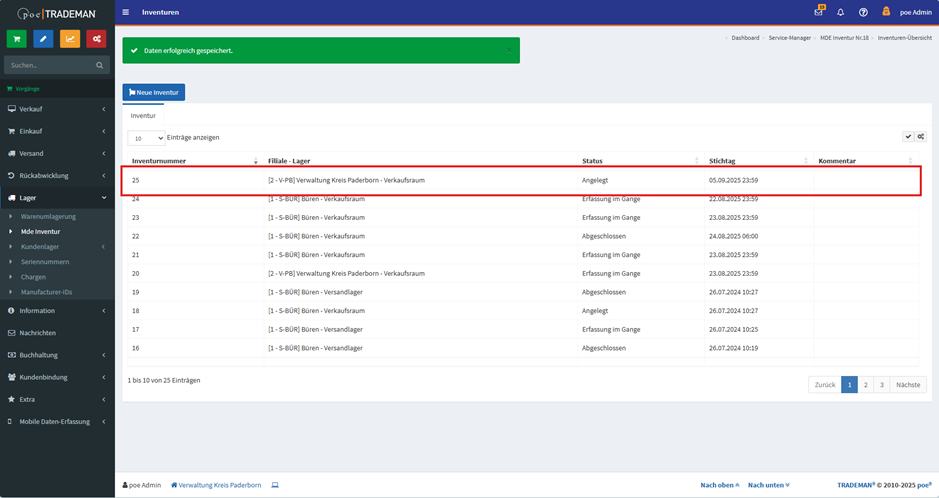Select inventory row number 16
Screen dimensions: 939x498
[523, 348]
